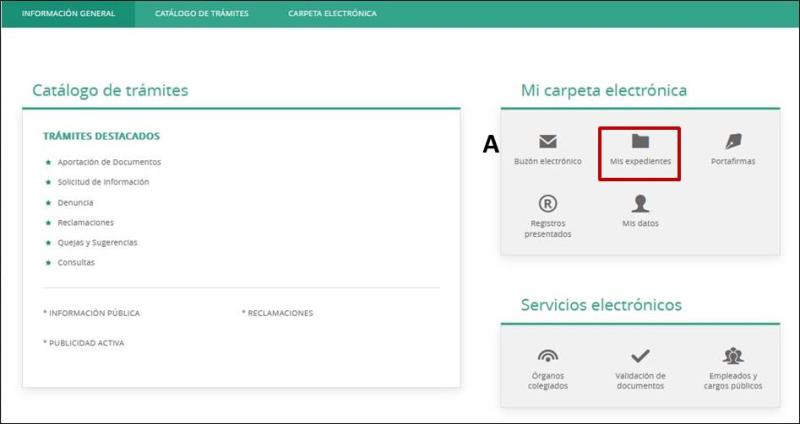Open the Mis datos person icon

coord(640,205)
